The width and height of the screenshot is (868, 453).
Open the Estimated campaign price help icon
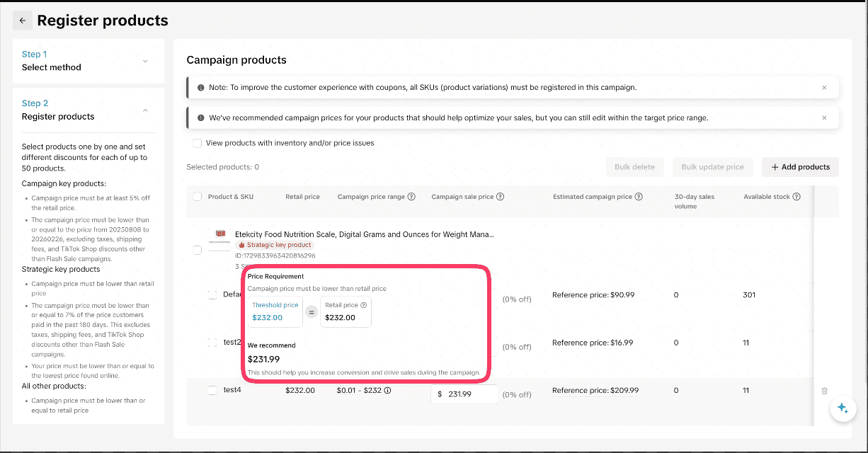(639, 197)
